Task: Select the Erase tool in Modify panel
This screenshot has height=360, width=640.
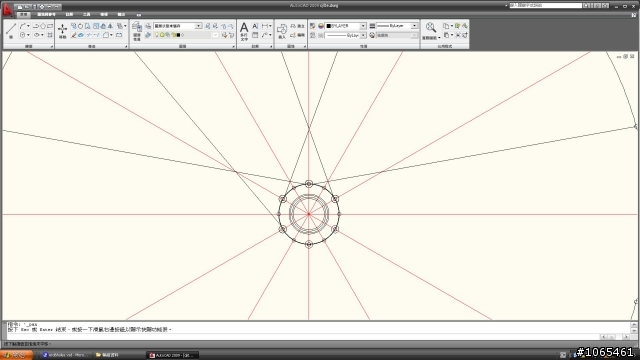Action: point(73,35)
